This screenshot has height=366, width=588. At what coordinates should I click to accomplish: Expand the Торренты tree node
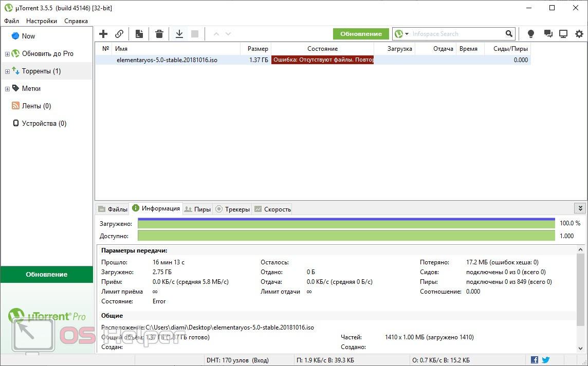(7, 71)
